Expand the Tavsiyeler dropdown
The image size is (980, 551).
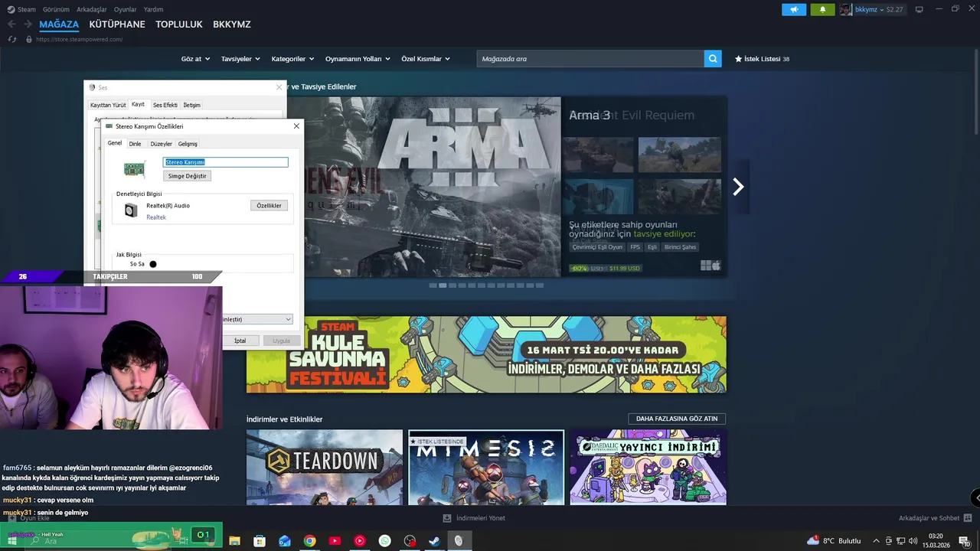coord(240,59)
